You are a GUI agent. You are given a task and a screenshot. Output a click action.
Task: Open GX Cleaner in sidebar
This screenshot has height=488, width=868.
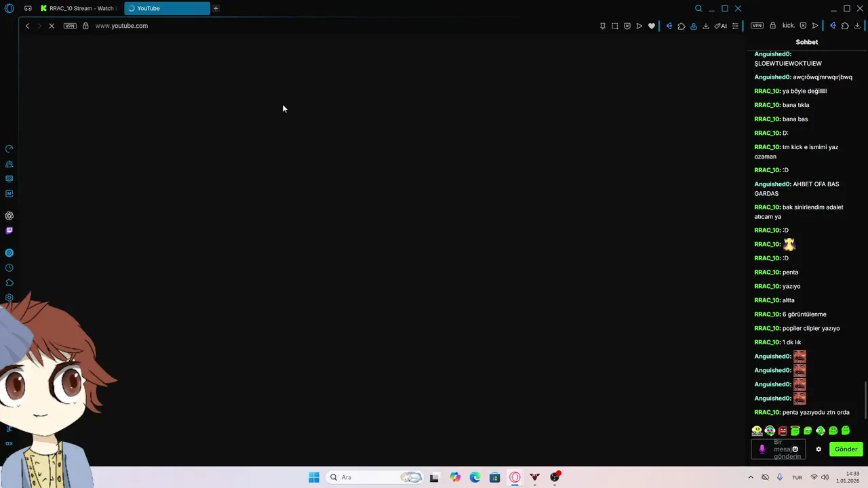pos(9,164)
